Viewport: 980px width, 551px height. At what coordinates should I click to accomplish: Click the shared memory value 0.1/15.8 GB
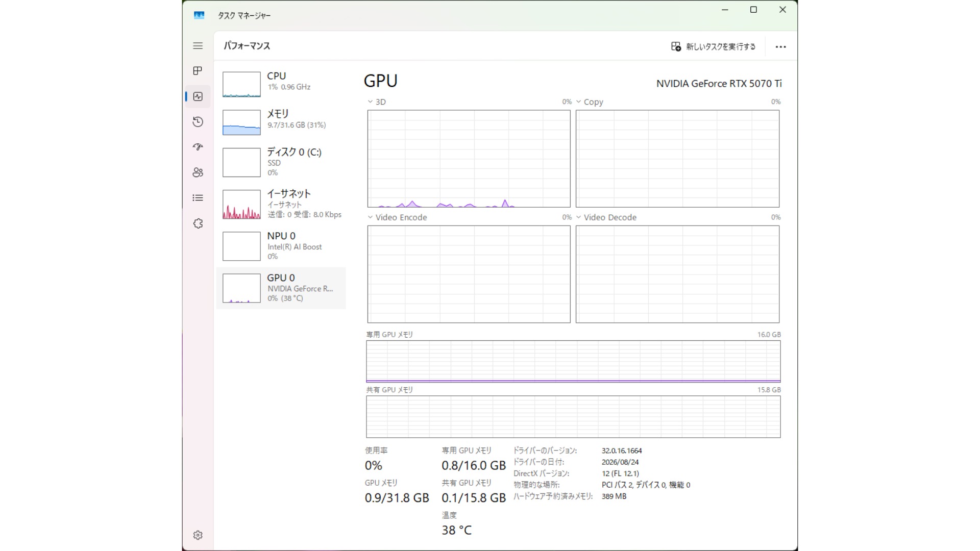point(474,498)
